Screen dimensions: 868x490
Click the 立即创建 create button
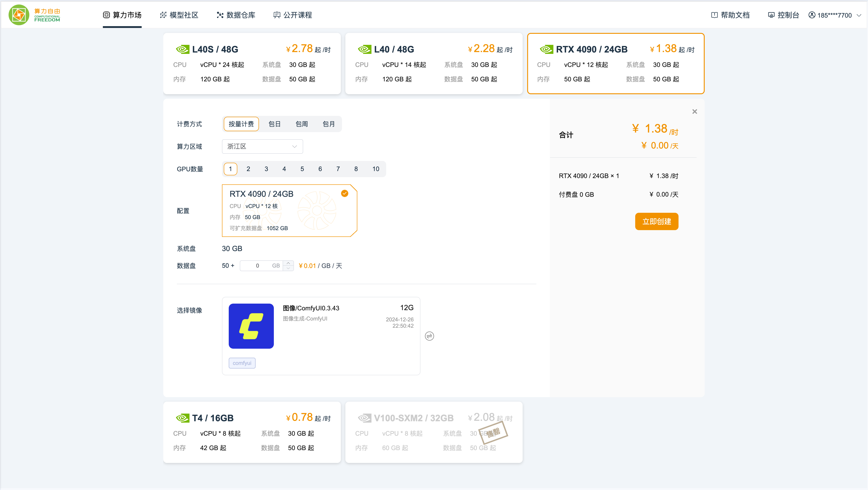(656, 221)
